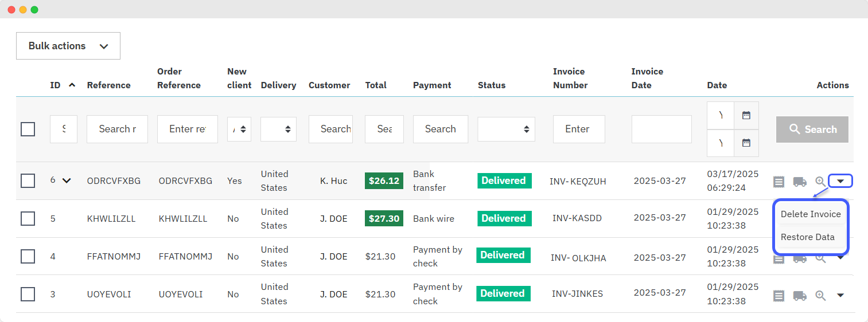868x322 pixels.
Task: Open the actions caret for order UOYEVOLI
Action: click(x=840, y=296)
